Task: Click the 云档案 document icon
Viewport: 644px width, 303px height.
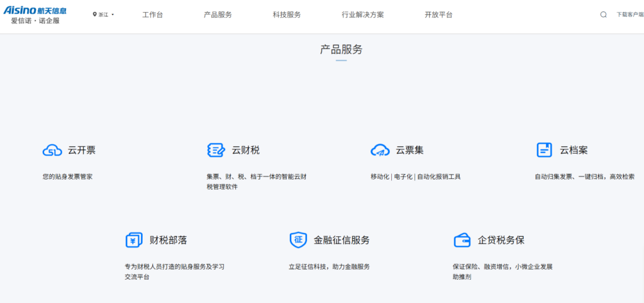Action: pos(544,150)
